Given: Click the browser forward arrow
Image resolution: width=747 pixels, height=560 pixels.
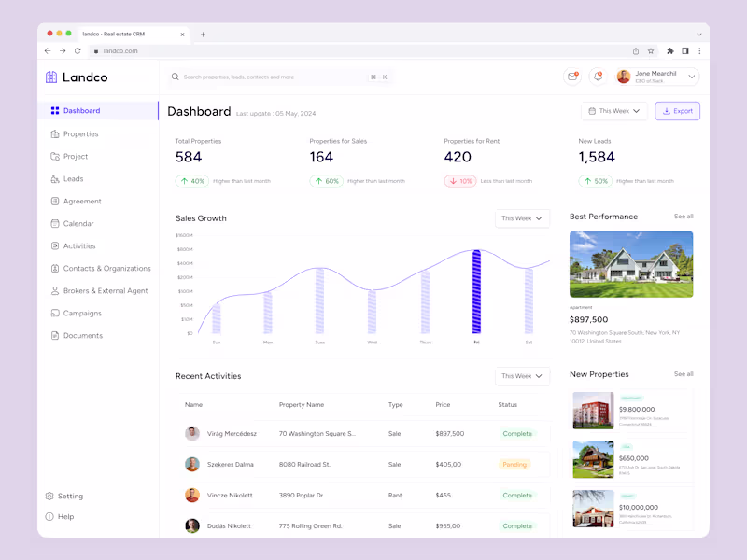Looking at the screenshot, I should (x=63, y=51).
